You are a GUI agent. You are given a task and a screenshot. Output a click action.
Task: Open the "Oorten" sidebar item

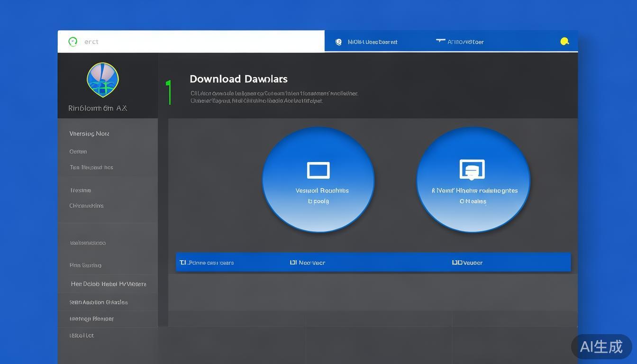pos(78,152)
